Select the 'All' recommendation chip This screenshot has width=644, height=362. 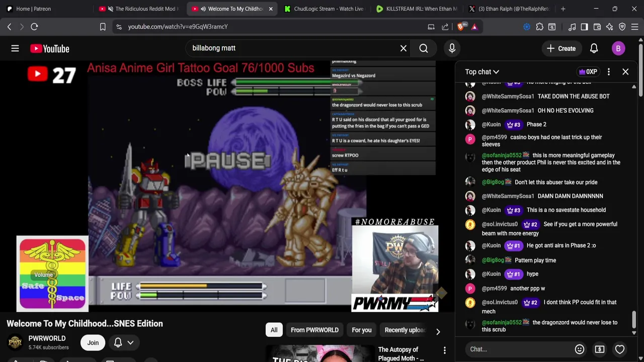[x=274, y=330]
